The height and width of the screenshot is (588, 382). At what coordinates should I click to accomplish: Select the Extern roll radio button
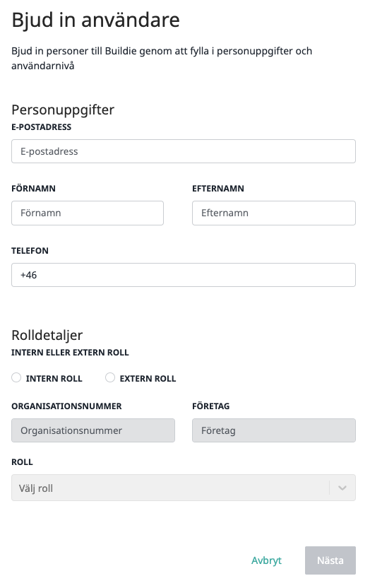109,377
